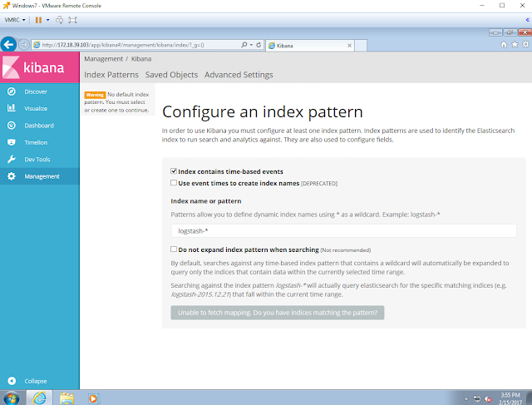Refresh the page with reload icon

point(259,45)
